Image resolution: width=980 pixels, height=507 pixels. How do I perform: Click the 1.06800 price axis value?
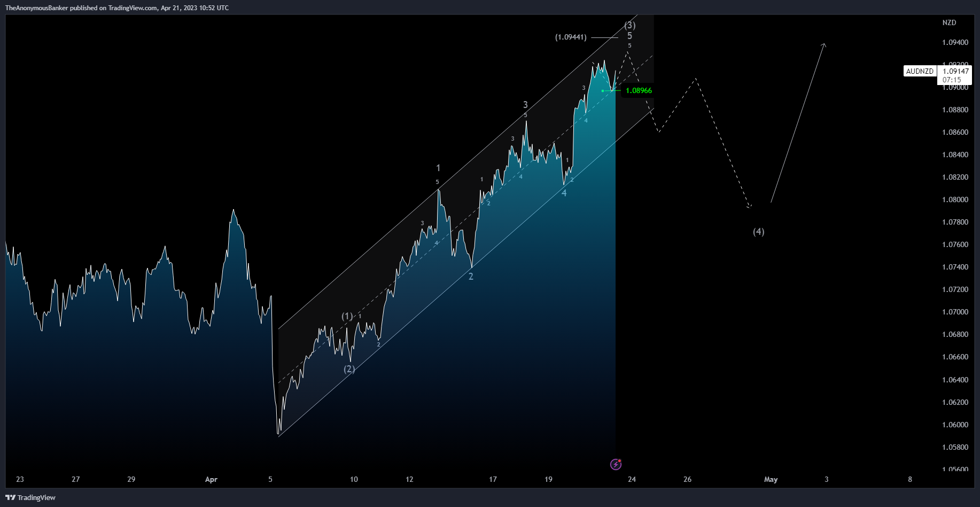coord(955,334)
